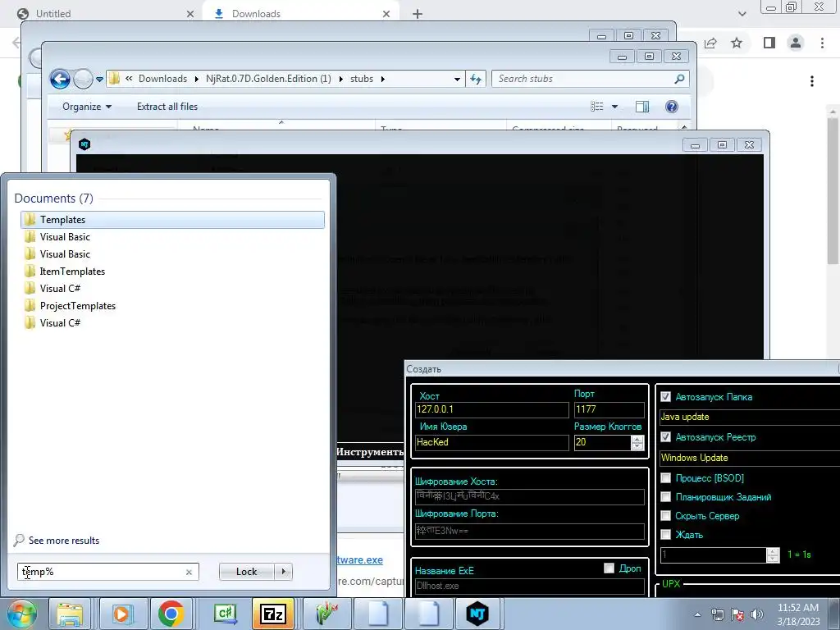Viewport: 840px width, 630px height.
Task: Click See more results link
Action: (64, 541)
